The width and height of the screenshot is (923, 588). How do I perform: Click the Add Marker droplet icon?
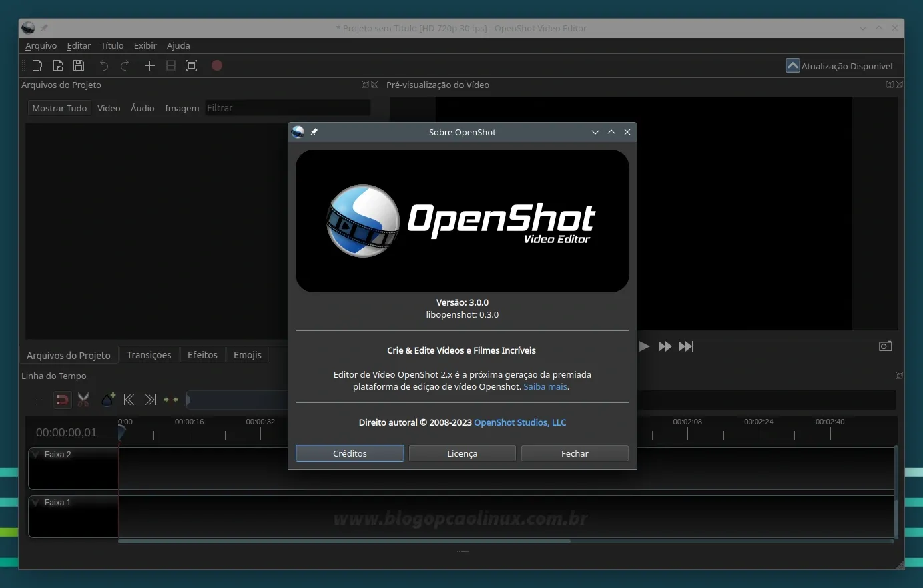(108, 399)
